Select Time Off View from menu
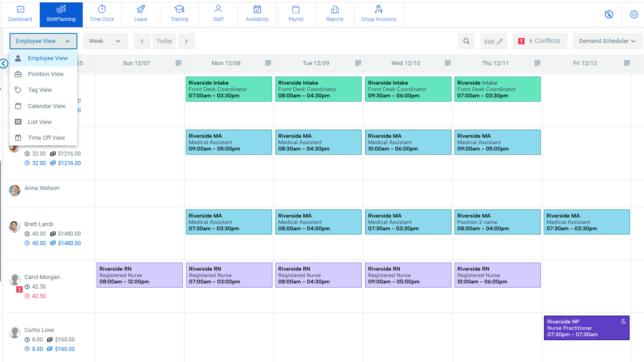 tap(46, 138)
